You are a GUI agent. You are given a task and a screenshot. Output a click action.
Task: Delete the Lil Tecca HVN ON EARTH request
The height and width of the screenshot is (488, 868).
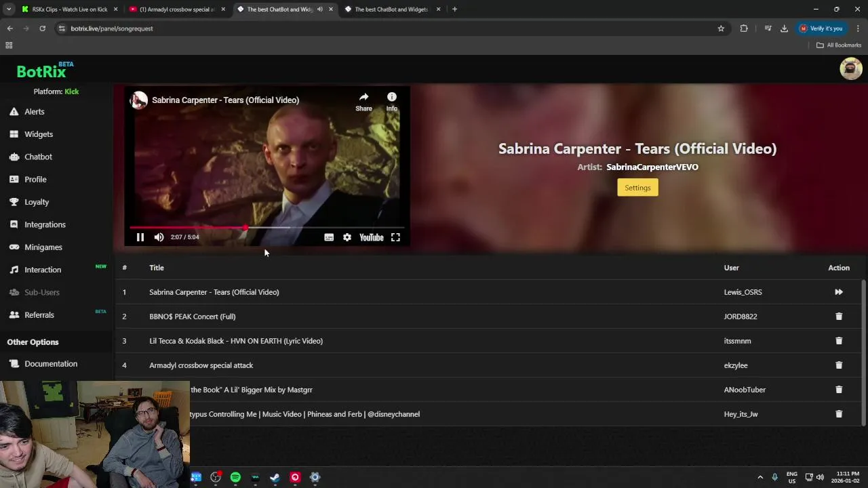[x=839, y=341]
